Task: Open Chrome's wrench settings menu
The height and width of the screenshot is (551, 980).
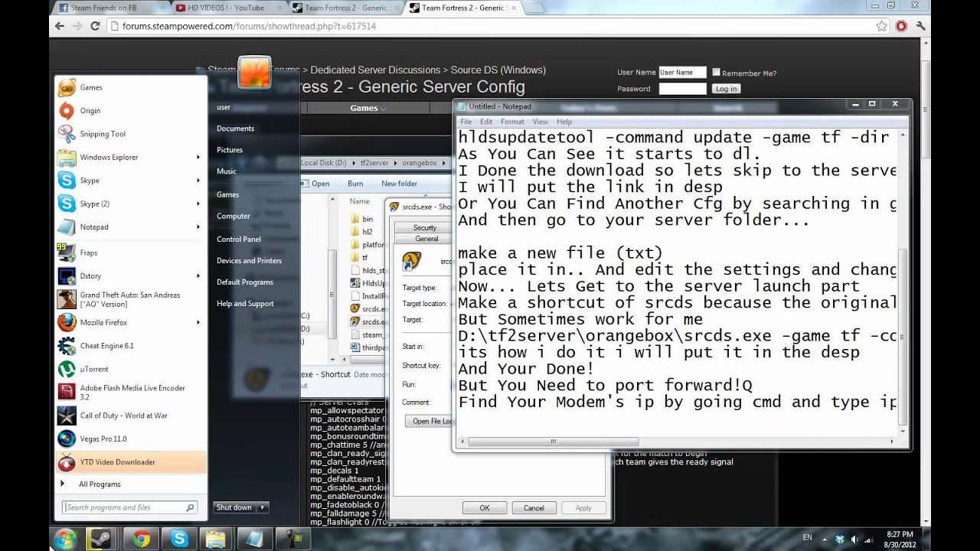Action: click(x=920, y=26)
